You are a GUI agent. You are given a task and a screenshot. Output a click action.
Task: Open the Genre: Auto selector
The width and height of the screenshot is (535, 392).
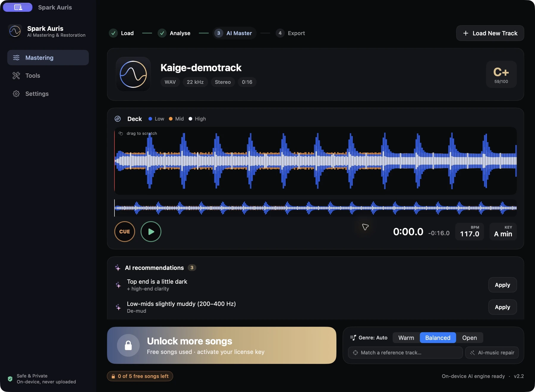(369, 338)
